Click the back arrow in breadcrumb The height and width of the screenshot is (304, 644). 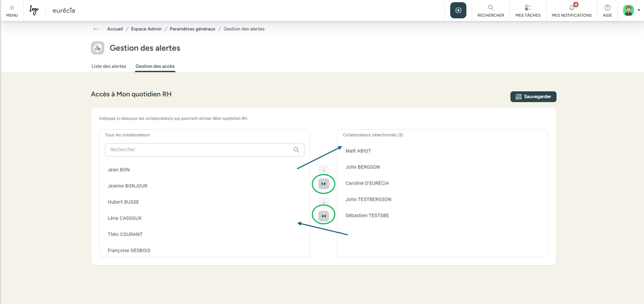pos(96,29)
